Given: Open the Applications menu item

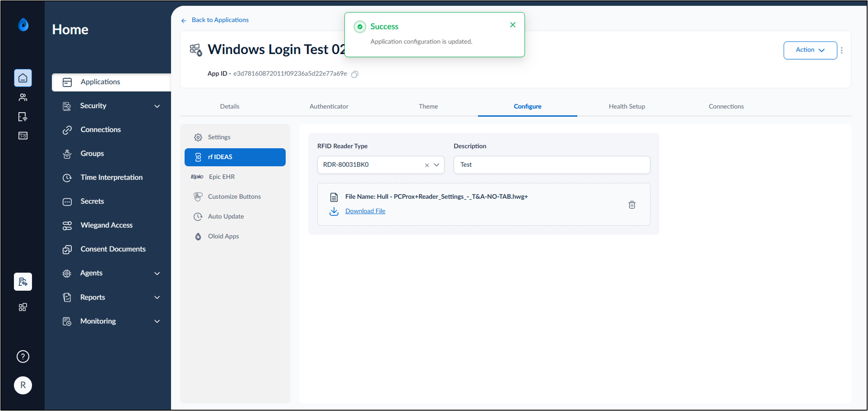Looking at the screenshot, I should pyautogui.click(x=111, y=82).
